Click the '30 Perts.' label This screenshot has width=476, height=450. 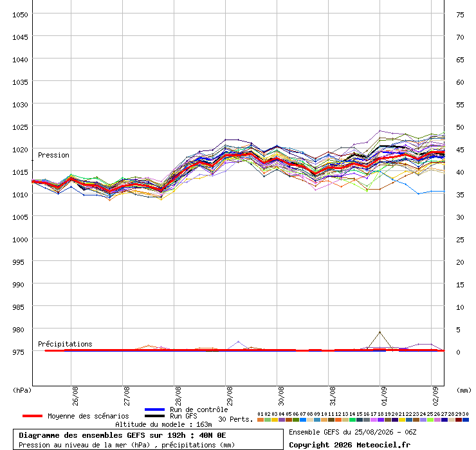(235, 419)
